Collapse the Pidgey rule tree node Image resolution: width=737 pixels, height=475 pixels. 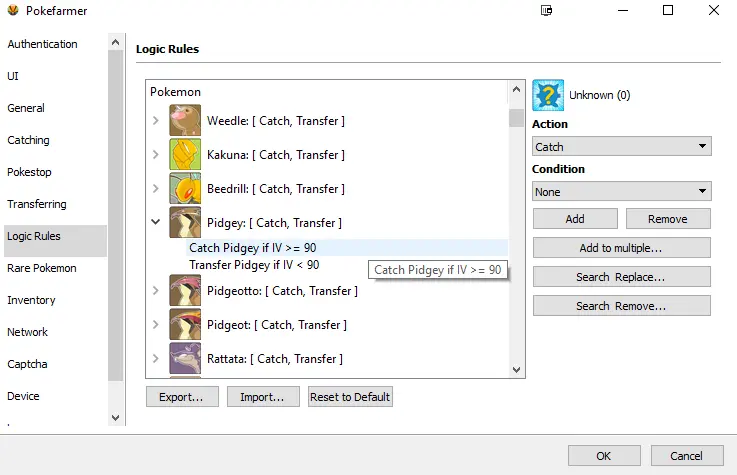coord(156,223)
